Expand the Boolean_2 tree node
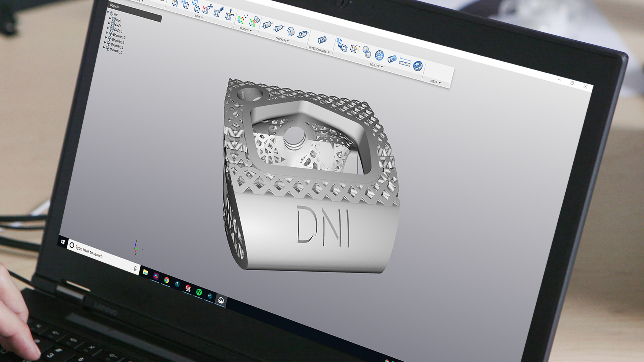Screen dimensions: 644x362 click(x=107, y=33)
